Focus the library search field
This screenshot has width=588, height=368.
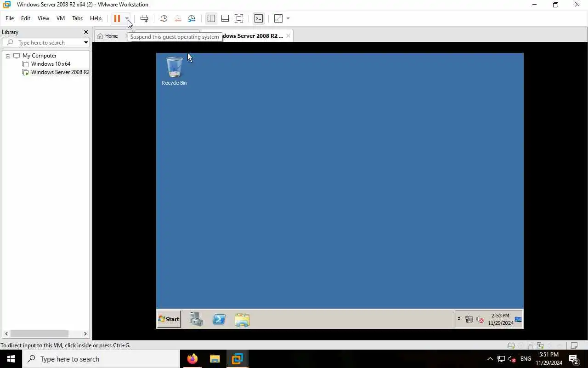click(46, 43)
